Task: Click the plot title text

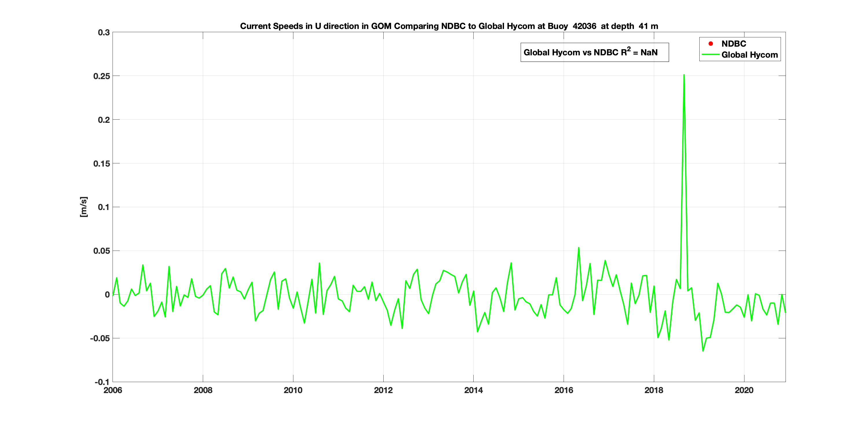Action: tap(449, 26)
